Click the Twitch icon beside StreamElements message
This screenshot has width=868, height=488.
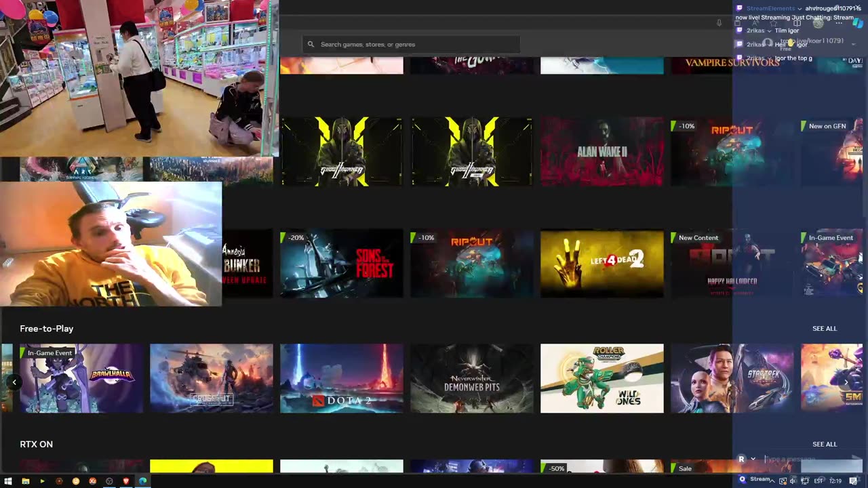click(739, 8)
